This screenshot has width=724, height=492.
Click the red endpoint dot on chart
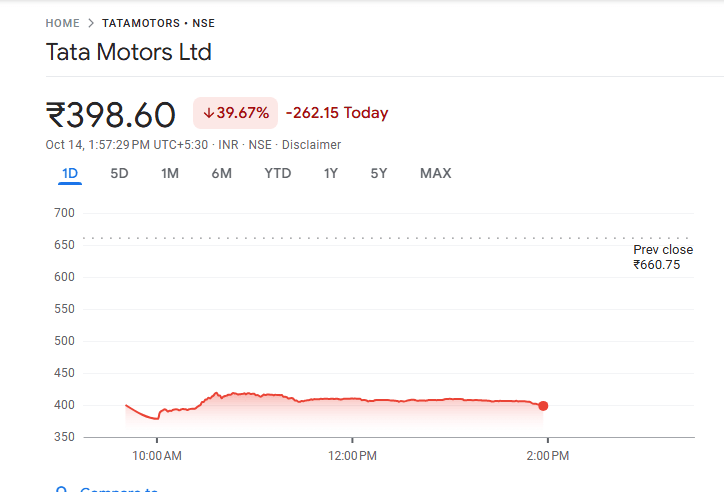pos(543,405)
